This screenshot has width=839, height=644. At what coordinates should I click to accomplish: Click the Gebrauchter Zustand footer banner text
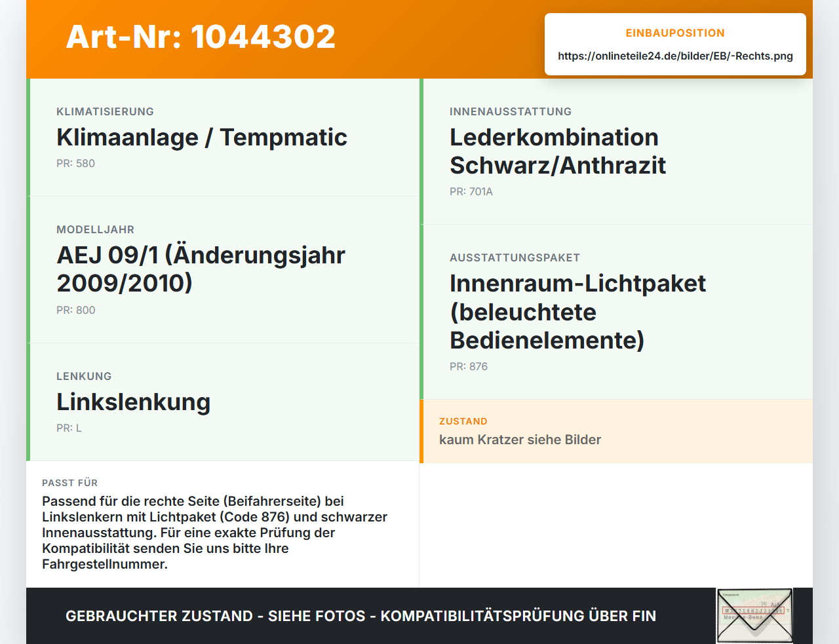[x=361, y=616]
